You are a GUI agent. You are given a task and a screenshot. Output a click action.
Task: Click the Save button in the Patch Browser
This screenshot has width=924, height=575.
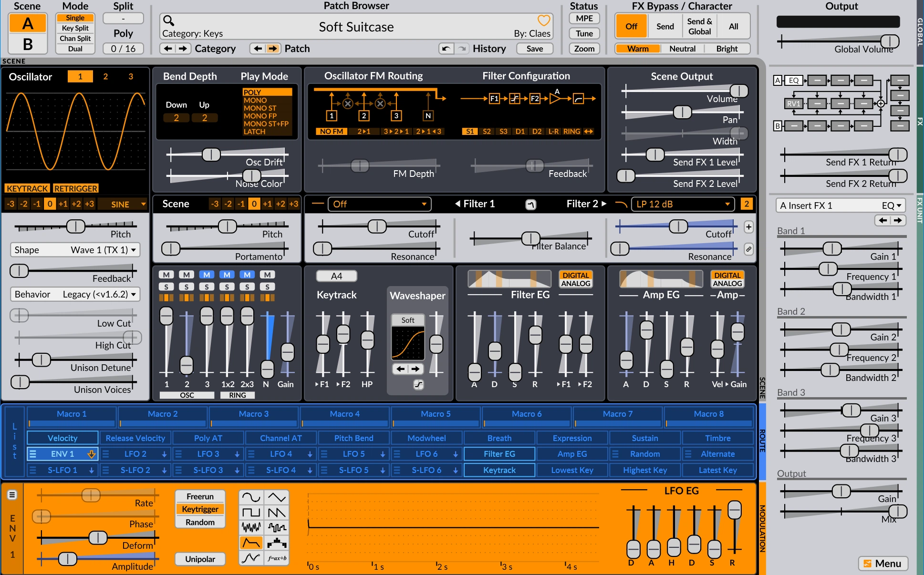534,48
